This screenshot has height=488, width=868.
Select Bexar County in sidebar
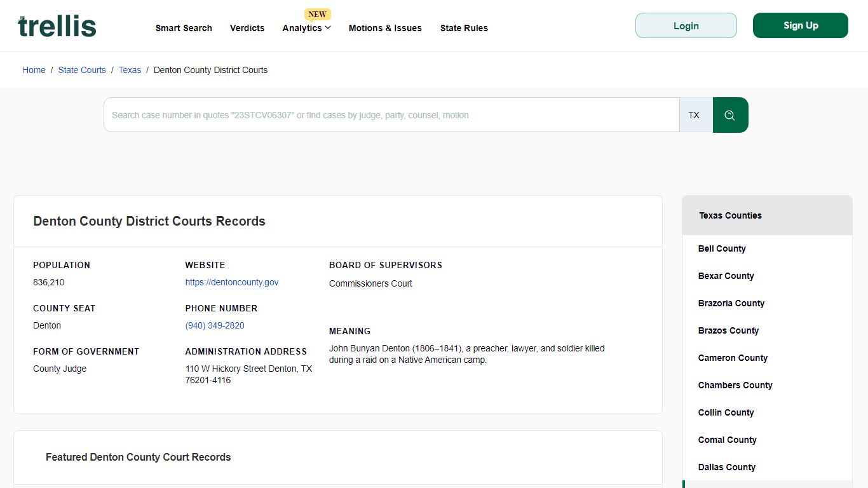tap(726, 276)
